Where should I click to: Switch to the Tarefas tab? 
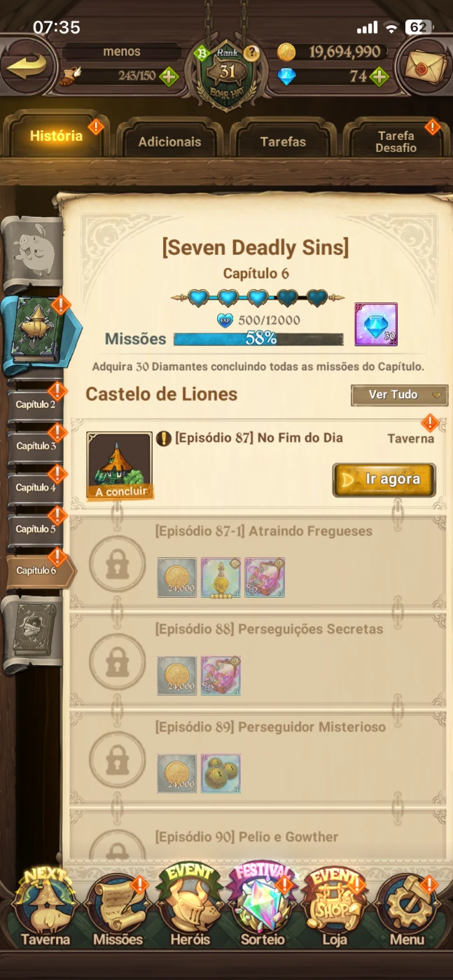click(x=283, y=141)
